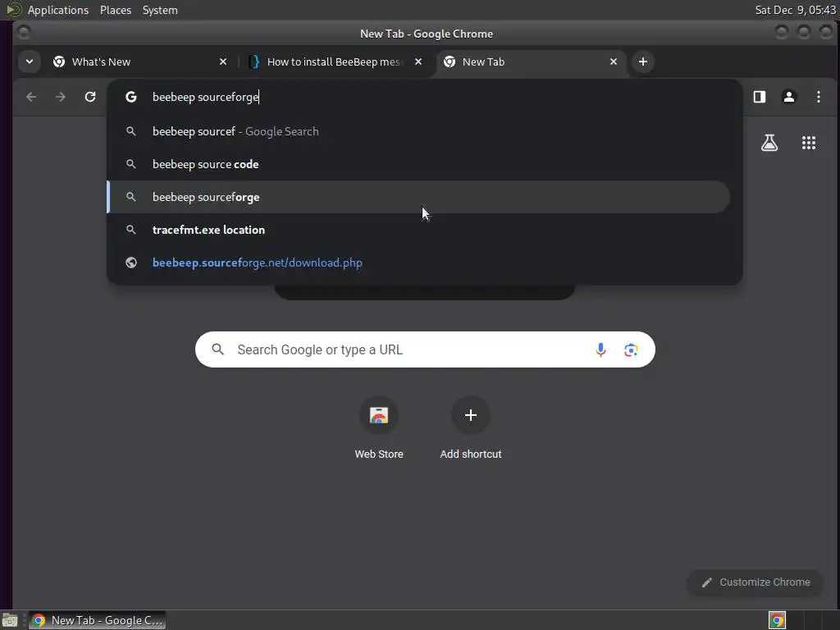This screenshot has height=630, width=840.
Task: Close the What's New tab
Action: click(x=223, y=62)
